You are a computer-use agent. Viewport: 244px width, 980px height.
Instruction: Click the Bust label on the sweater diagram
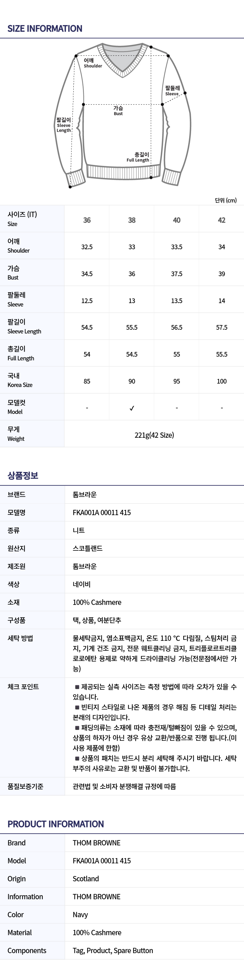pos(118,111)
